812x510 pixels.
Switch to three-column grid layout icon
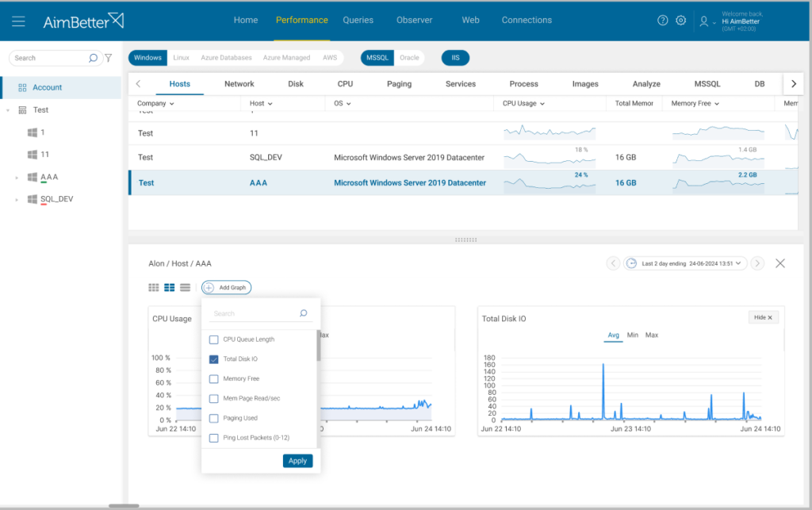pos(154,287)
